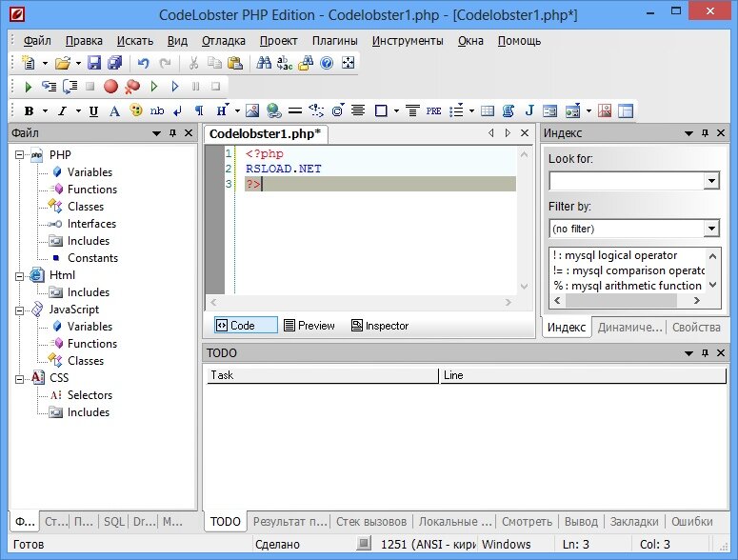Insert a paragraph mark tag icon
The height and width of the screenshot is (560, 738).
point(199,111)
